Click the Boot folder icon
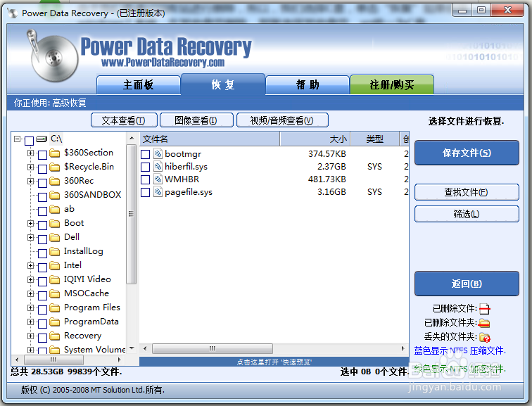532x406 pixels. (x=55, y=223)
